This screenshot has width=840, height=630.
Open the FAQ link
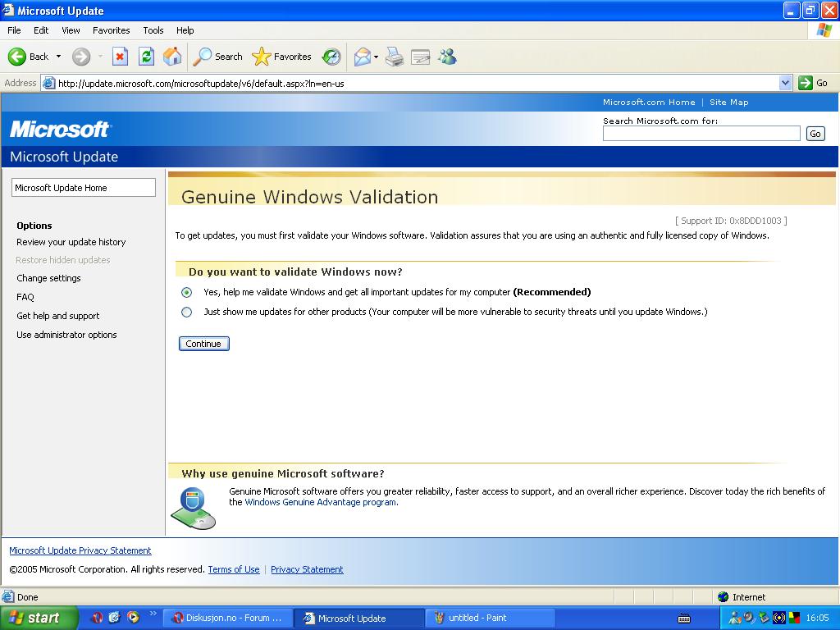point(25,297)
